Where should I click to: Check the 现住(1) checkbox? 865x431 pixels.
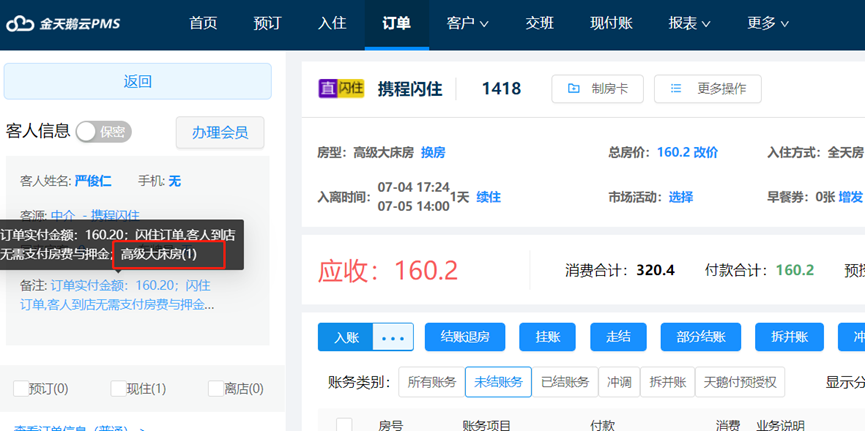(x=118, y=389)
